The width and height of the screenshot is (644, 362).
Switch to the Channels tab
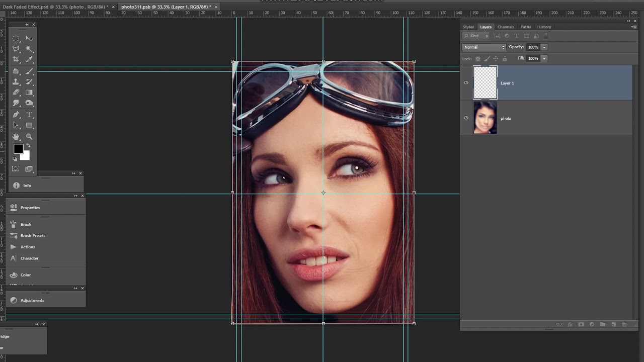(x=506, y=27)
